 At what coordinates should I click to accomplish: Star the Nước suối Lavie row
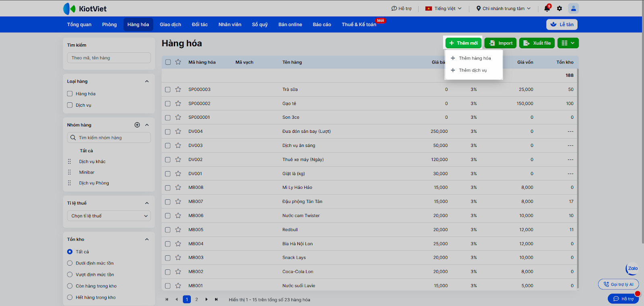[x=178, y=285]
